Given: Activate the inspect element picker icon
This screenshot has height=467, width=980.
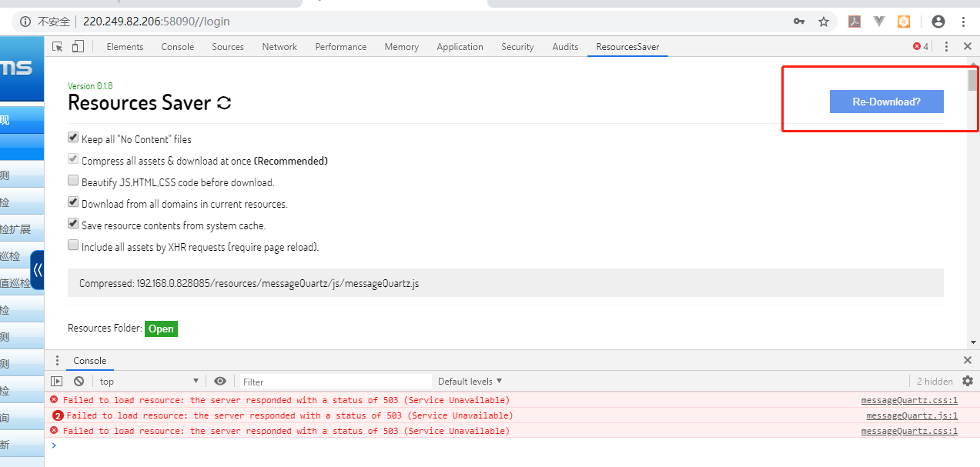Looking at the screenshot, I should (58, 47).
